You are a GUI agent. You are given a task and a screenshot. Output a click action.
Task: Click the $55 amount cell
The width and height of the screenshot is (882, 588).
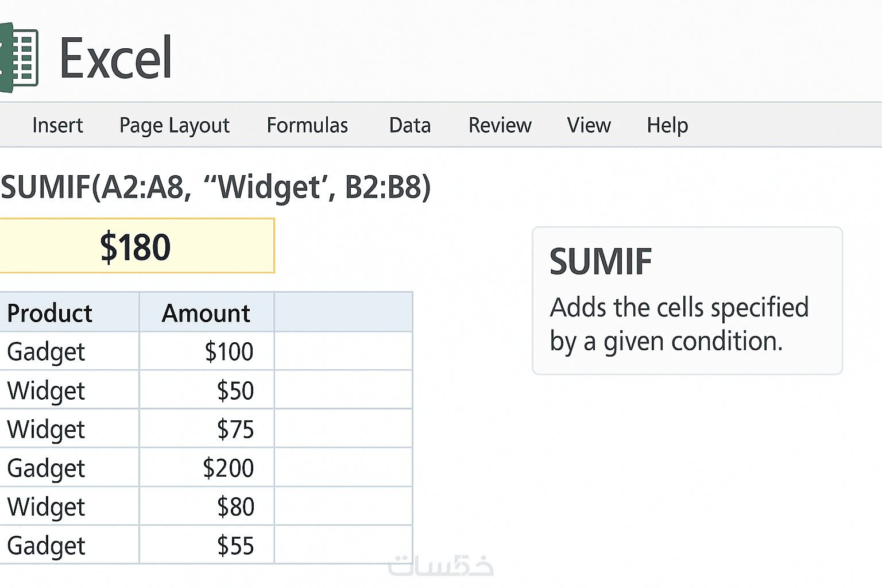click(234, 546)
